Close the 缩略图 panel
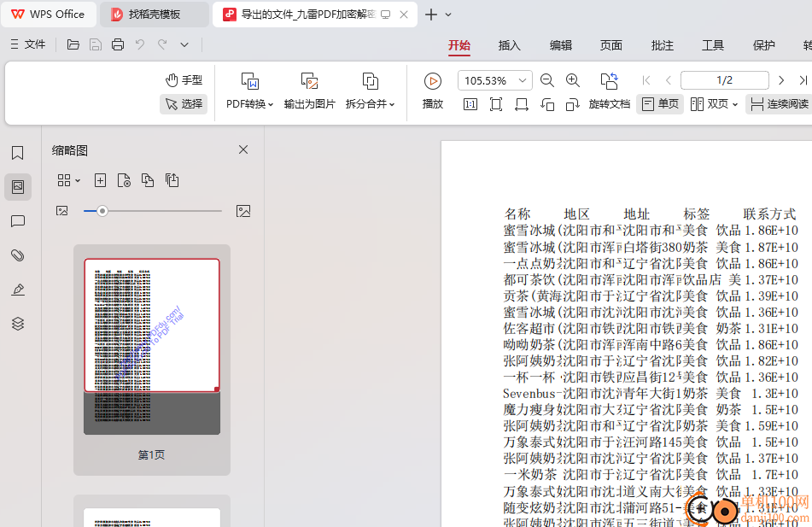 click(243, 149)
